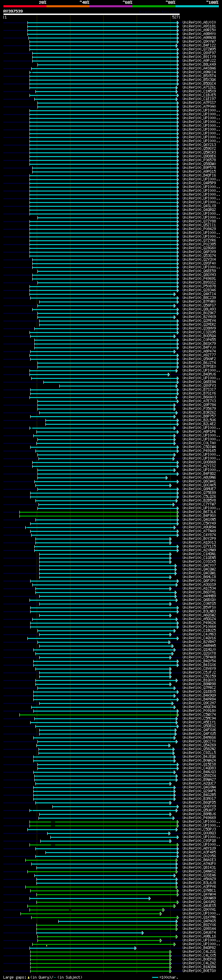Open hit UniRef100_A8J0I0
Screen dimensions: 222x980
[199, 23]
